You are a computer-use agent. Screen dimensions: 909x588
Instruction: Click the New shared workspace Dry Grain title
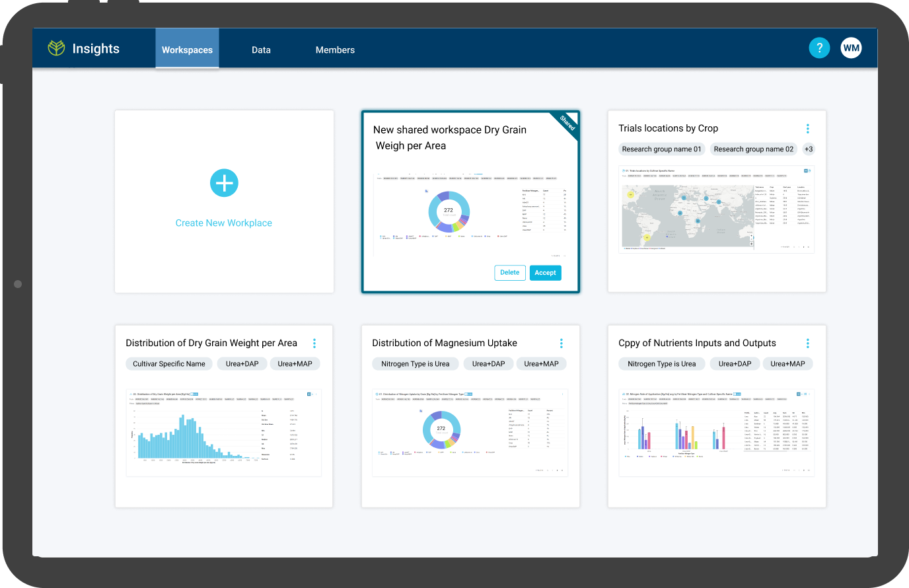click(450, 138)
